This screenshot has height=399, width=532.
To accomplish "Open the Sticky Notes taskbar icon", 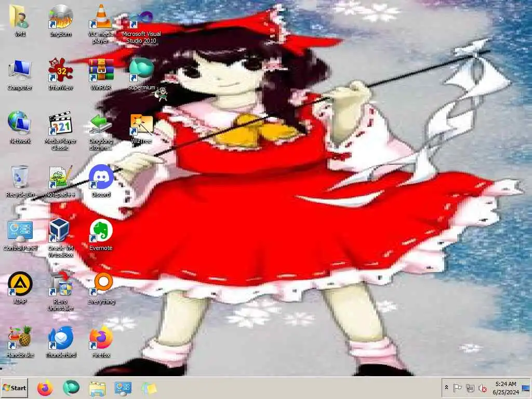I will pos(149,389).
